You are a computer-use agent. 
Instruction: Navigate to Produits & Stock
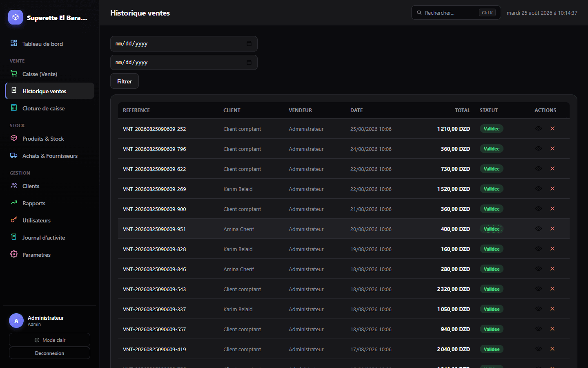point(49,138)
